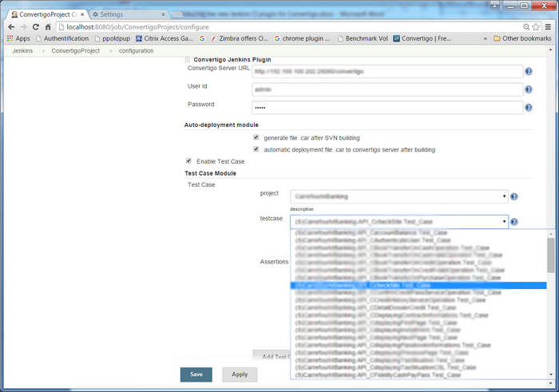The width and height of the screenshot is (559, 392).
Task: Click the browser Forward arrow
Action: pyautogui.click(x=23, y=27)
